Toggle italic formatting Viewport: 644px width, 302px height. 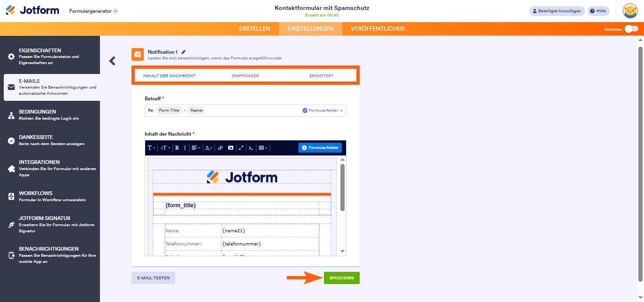[185, 148]
